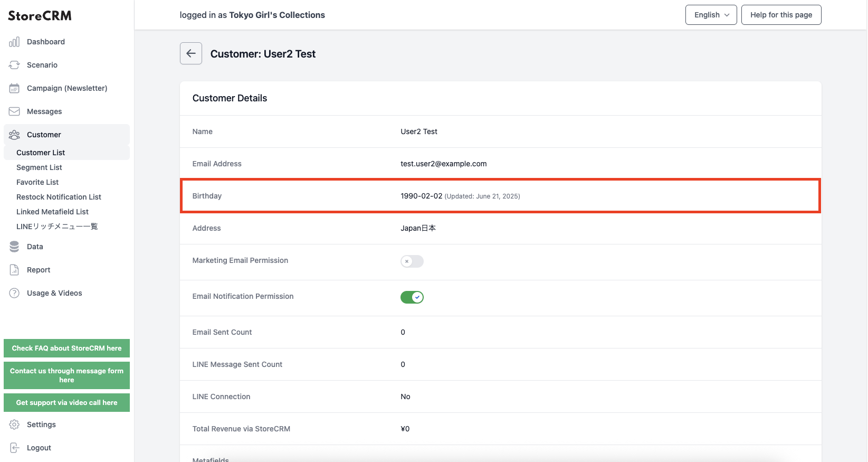Click the Data database icon

click(14, 247)
